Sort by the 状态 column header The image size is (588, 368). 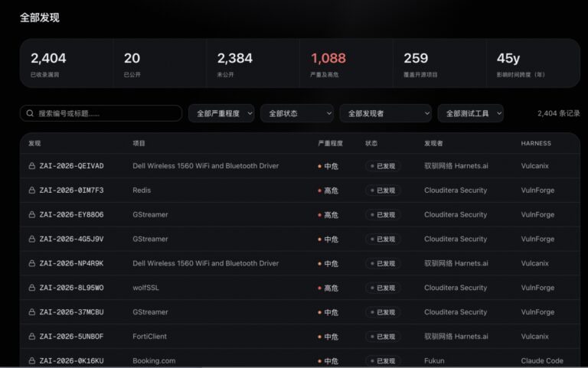tap(371, 143)
